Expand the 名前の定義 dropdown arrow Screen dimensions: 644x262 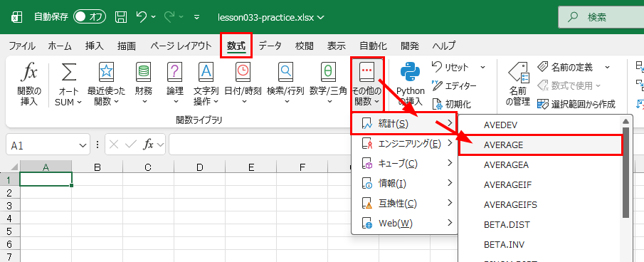coord(607,67)
